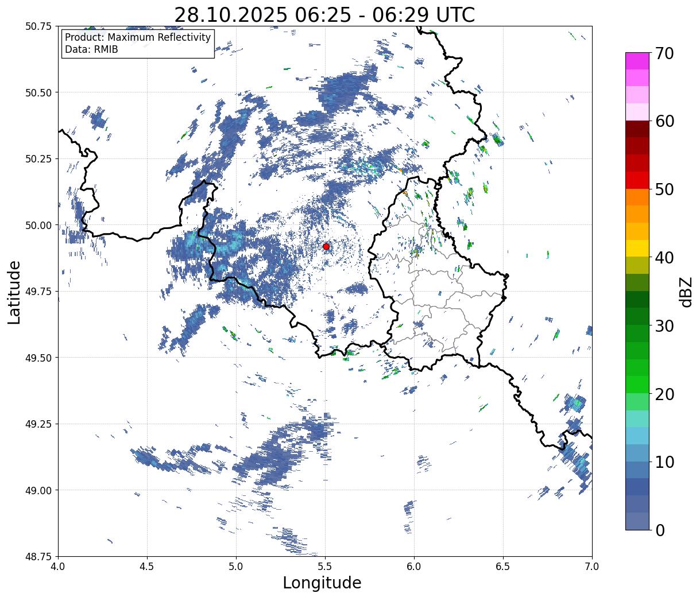Click the 'dBZ' colorbar label

686,291
